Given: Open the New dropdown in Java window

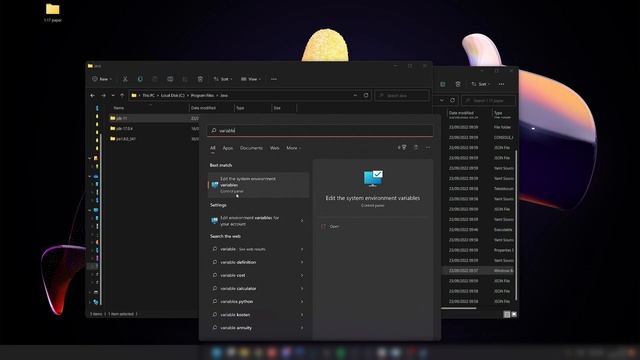Looking at the screenshot, I should pos(102,79).
